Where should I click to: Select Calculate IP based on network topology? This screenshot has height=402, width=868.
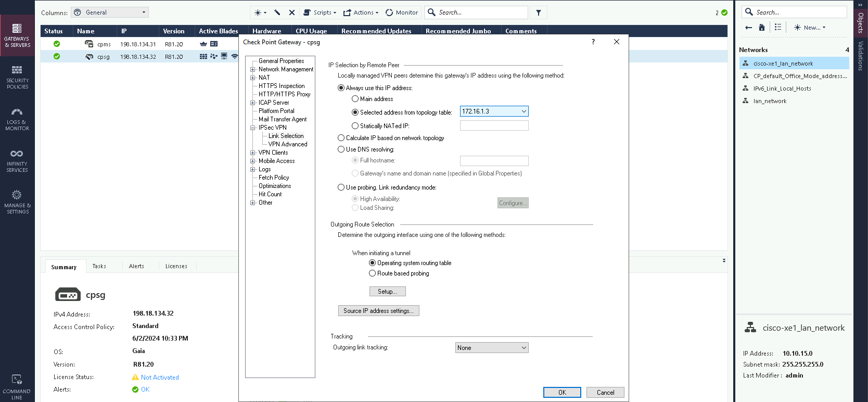[341, 138]
